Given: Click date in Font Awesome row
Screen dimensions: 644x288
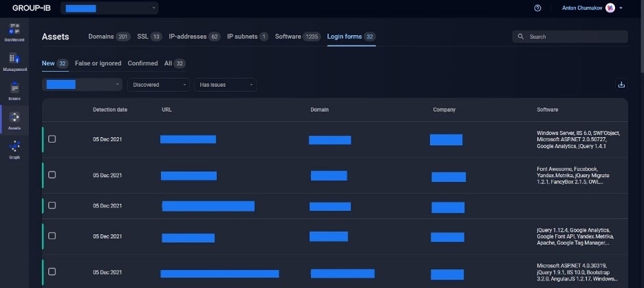Looking at the screenshot, I should click(107, 175).
